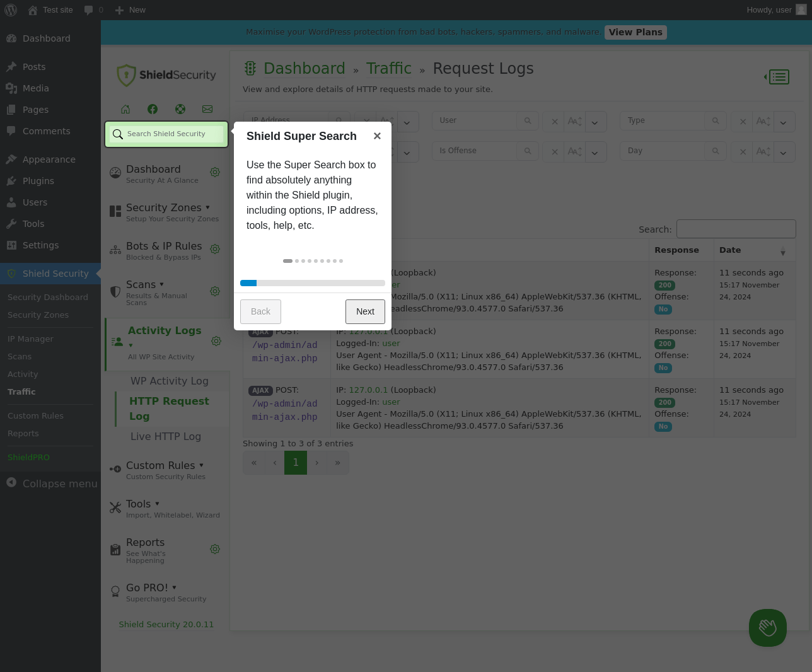Open the Is Offense filter dropdown arrow
This screenshot has width=812, height=672.
(595, 152)
